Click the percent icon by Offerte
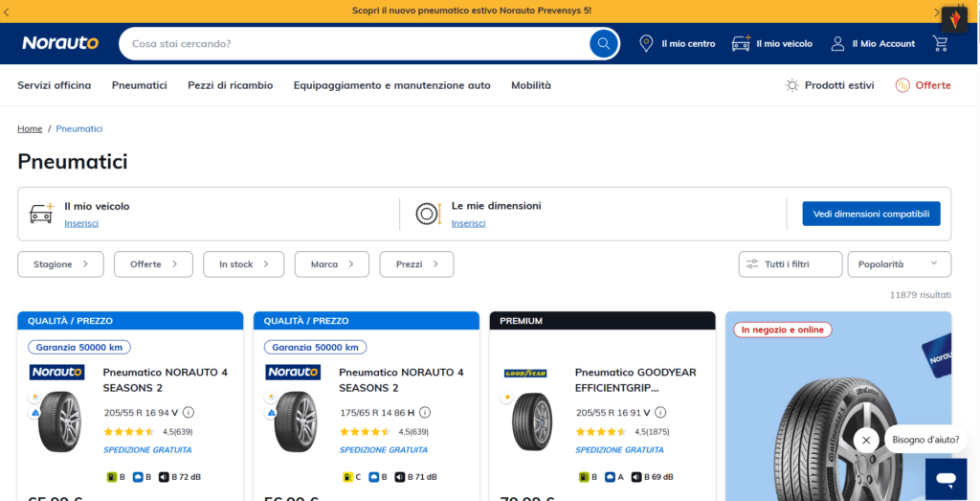 (902, 85)
